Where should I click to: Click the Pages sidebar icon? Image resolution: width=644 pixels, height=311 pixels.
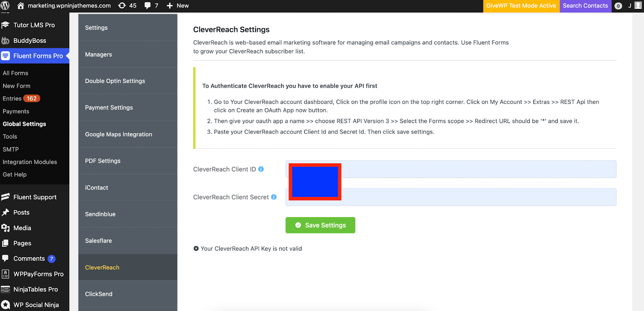[5, 243]
